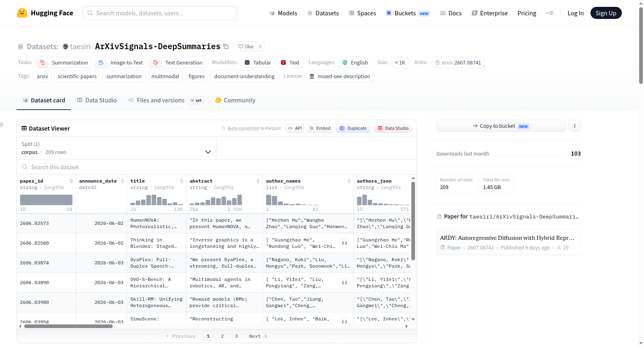The height and width of the screenshot is (347, 644).
Task: Select the Text modality tag
Action: pos(290,63)
